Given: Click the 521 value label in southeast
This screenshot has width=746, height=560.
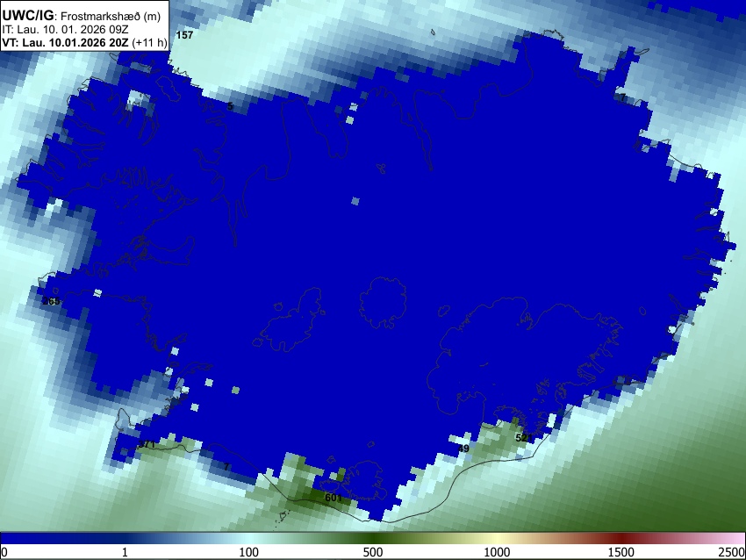Looking at the screenshot, I should click(x=524, y=437).
